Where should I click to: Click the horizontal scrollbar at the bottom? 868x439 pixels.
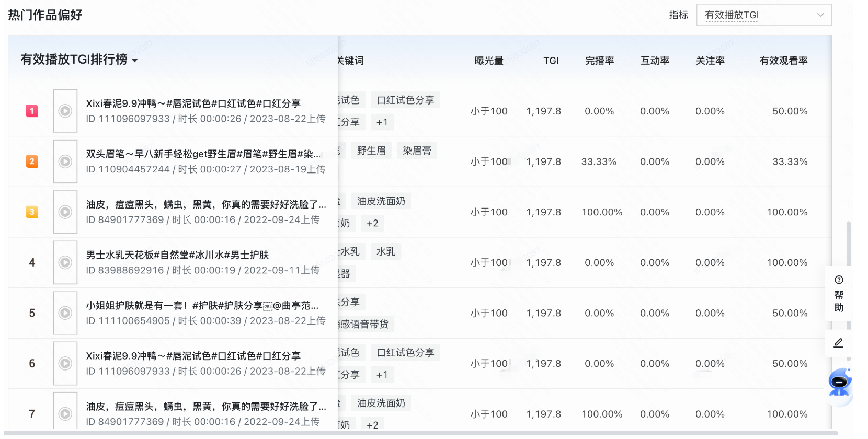pos(420,433)
